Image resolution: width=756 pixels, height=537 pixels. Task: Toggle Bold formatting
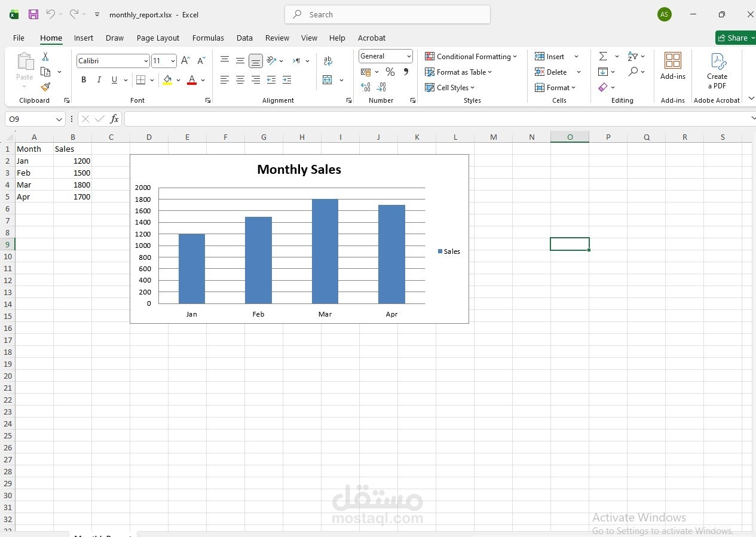[84, 80]
